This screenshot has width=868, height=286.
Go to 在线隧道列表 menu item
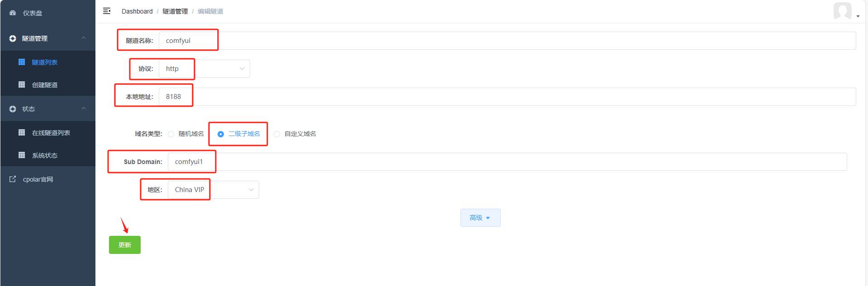[x=47, y=132]
